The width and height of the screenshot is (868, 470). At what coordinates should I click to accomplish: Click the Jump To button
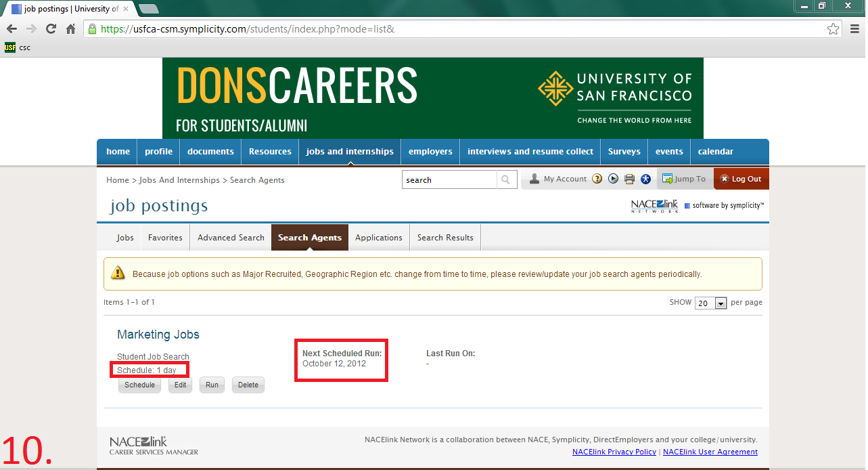(x=684, y=179)
